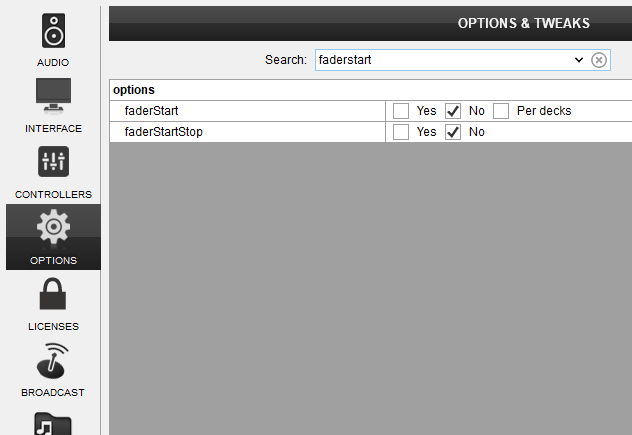632x435 pixels.
Task: Open the Controllers mixer icon
Action: click(53, 162)
